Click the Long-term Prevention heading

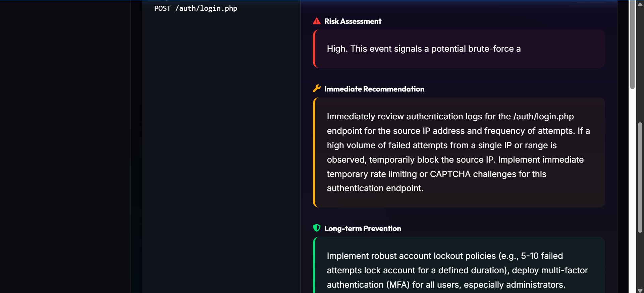pos(362,229)
